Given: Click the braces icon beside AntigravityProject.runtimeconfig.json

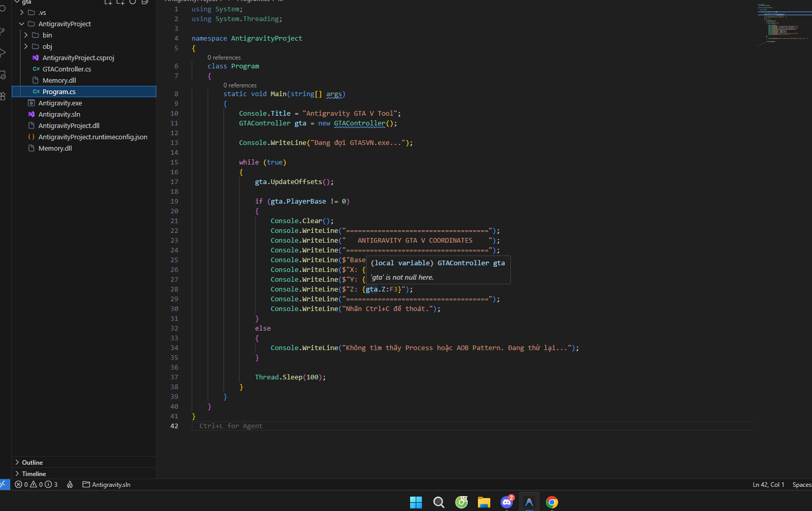Looking at the screenshot, I should point(31,137).
